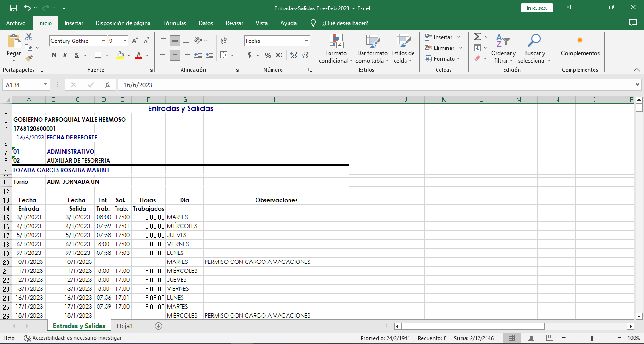The height and width of the screenshot is (344, 644).
Task: Switch to the Hoja1 sheet tab
Action: click(125, 326)
